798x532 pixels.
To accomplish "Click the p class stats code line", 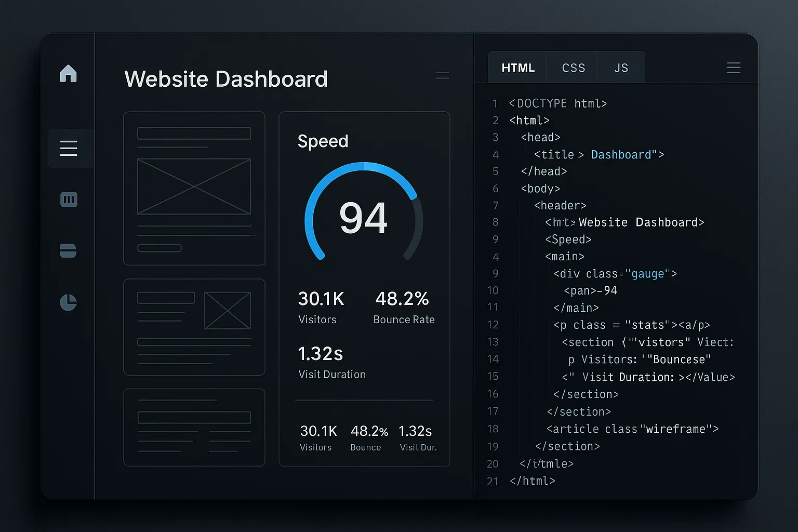I will pos(632,325).
